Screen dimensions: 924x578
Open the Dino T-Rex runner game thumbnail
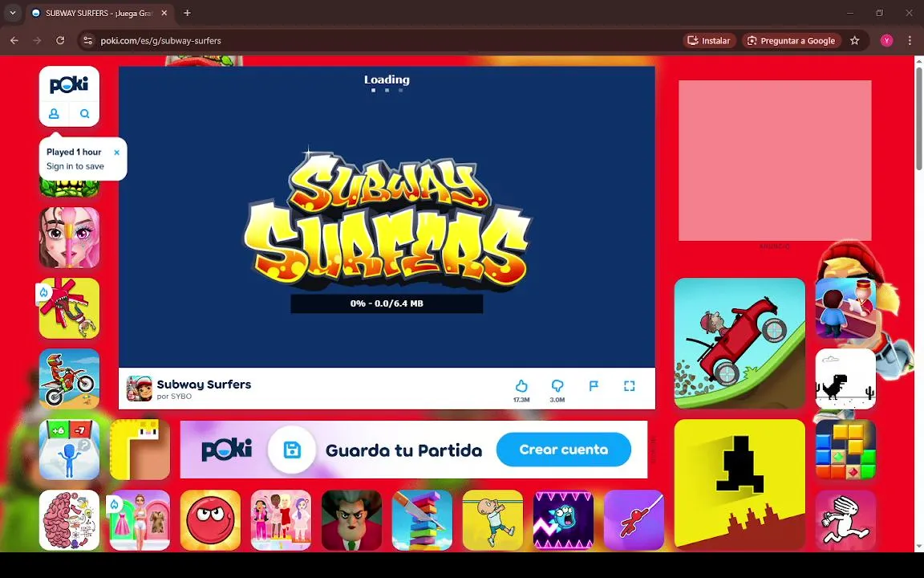click(x=845, y=379)
